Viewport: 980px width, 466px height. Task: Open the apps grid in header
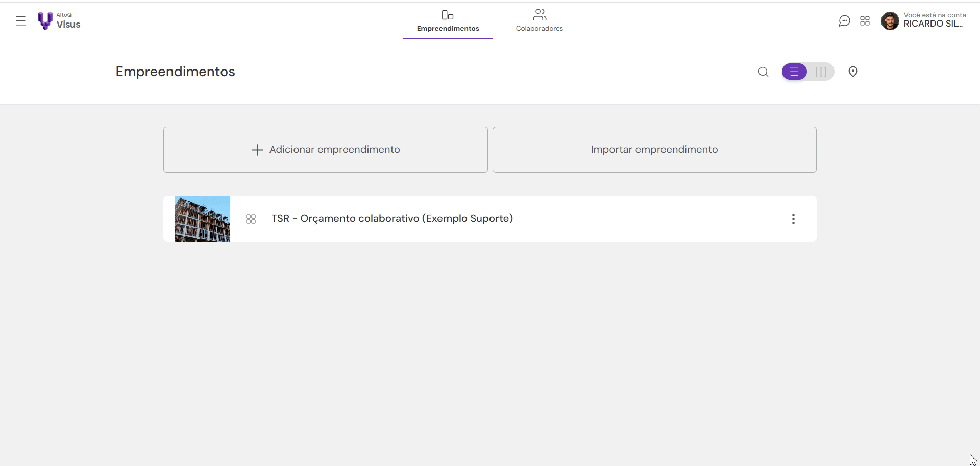pyautogui.click(x=865, y=21)
